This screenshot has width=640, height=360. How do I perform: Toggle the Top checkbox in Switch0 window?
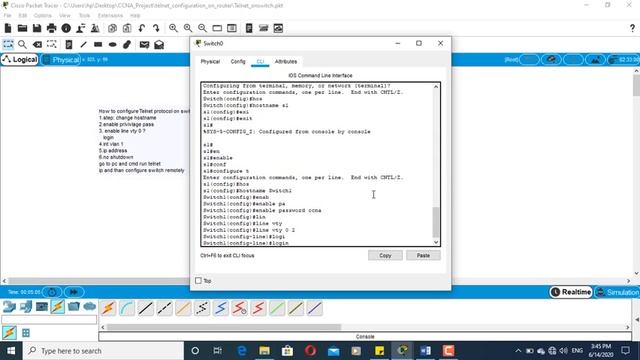(198, 280)
